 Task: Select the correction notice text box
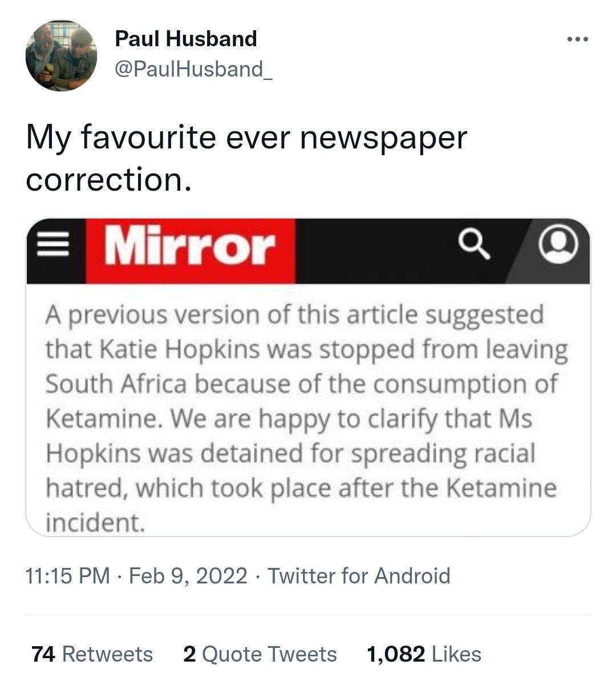(308, 414)
